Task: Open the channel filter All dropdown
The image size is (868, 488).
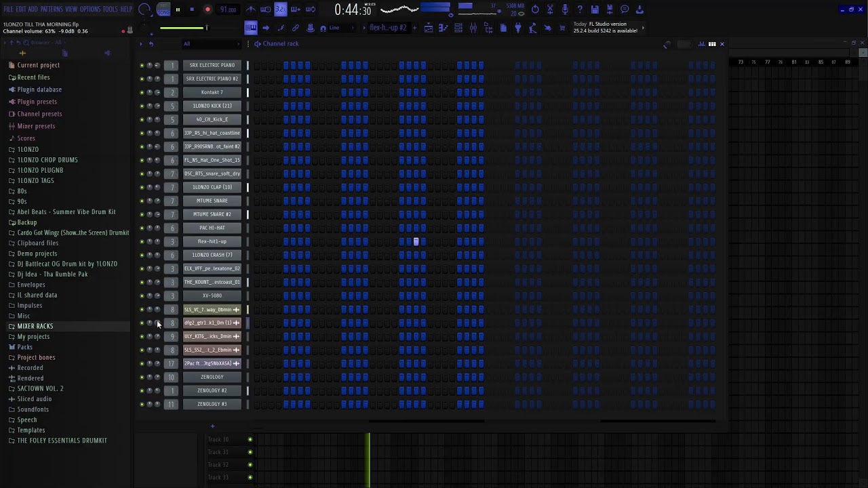Action: coord(212,44)
